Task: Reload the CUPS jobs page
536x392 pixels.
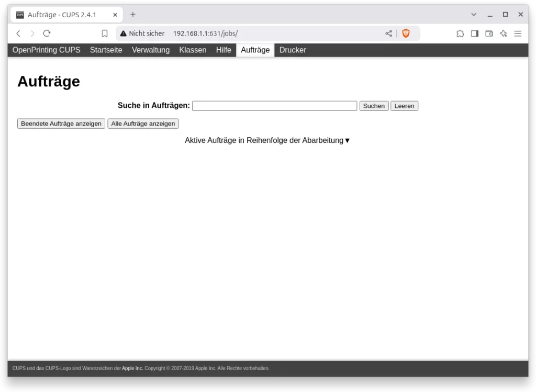Action: coord(47,33)
